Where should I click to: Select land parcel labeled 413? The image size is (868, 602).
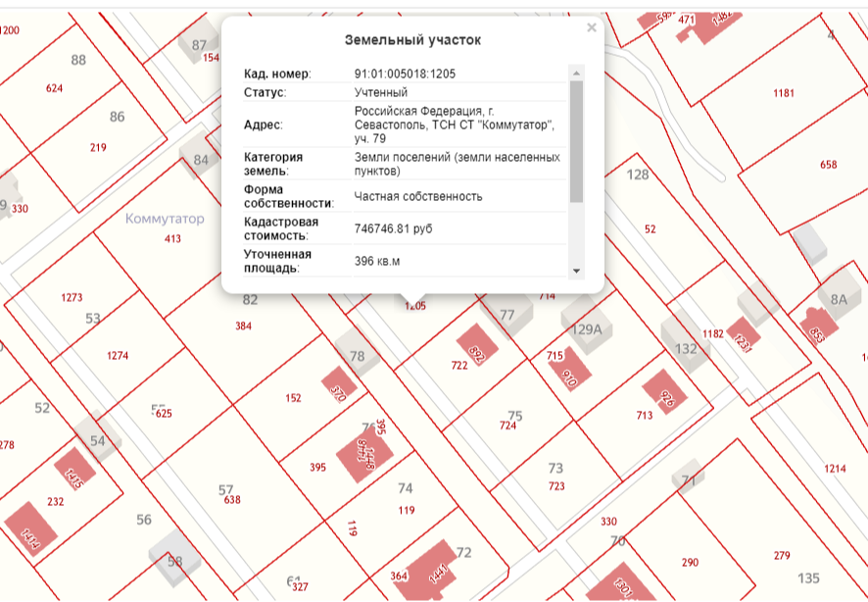click(172, 238)
